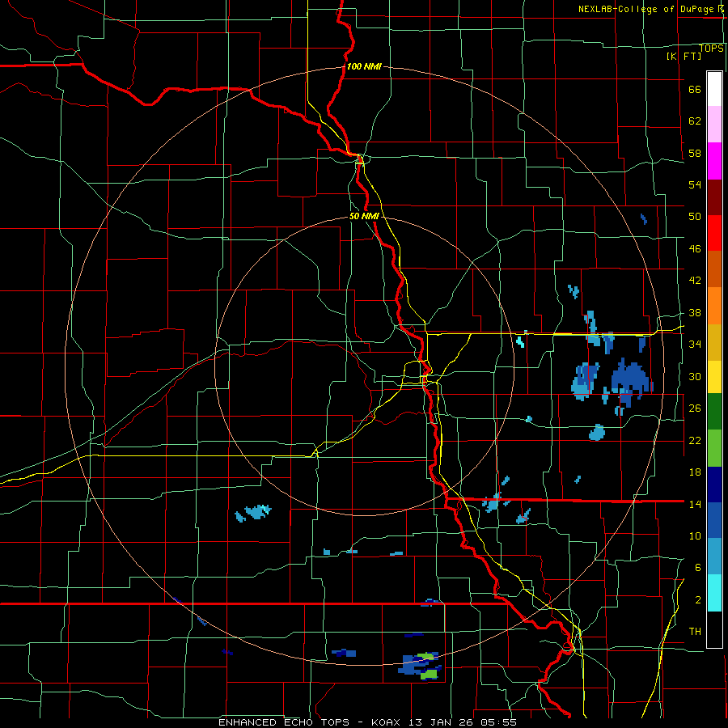Image resolution: width=728 pixels, height=728 pixels.
Task: Click the black TH swatch at the legend bottom
Action: coord(714,629)
